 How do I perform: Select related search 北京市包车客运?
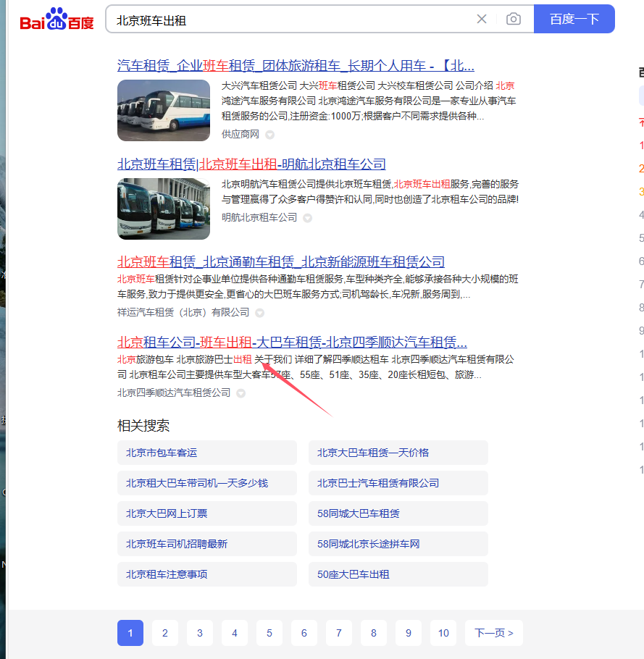tap(207, 453)
